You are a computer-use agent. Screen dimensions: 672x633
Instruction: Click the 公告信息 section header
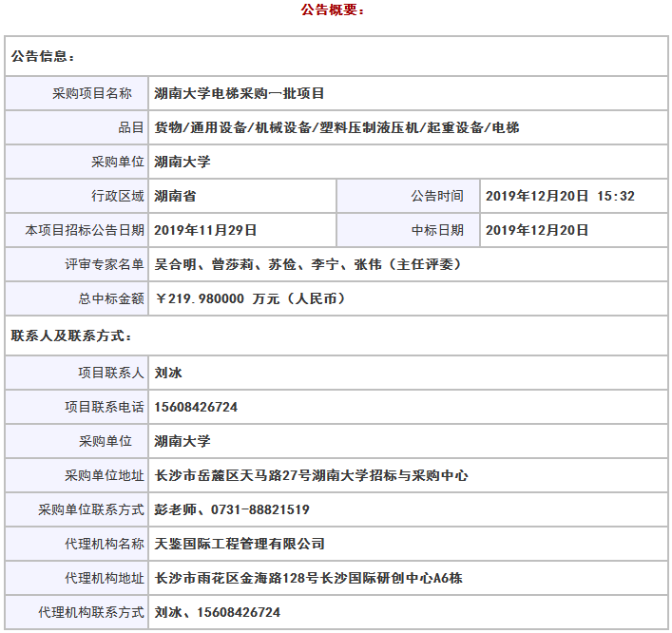[x=44, y=57]
